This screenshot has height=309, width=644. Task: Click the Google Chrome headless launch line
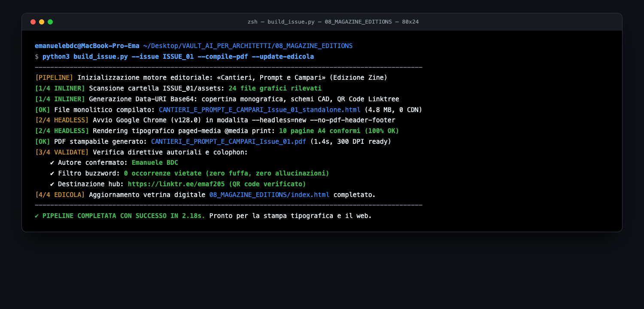pyautogui.click(x=215, y=120)
